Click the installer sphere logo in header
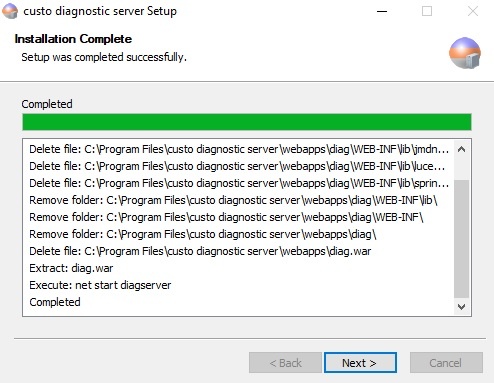The image size is (494, 383). pyautogui.click(x=465, y=53)
